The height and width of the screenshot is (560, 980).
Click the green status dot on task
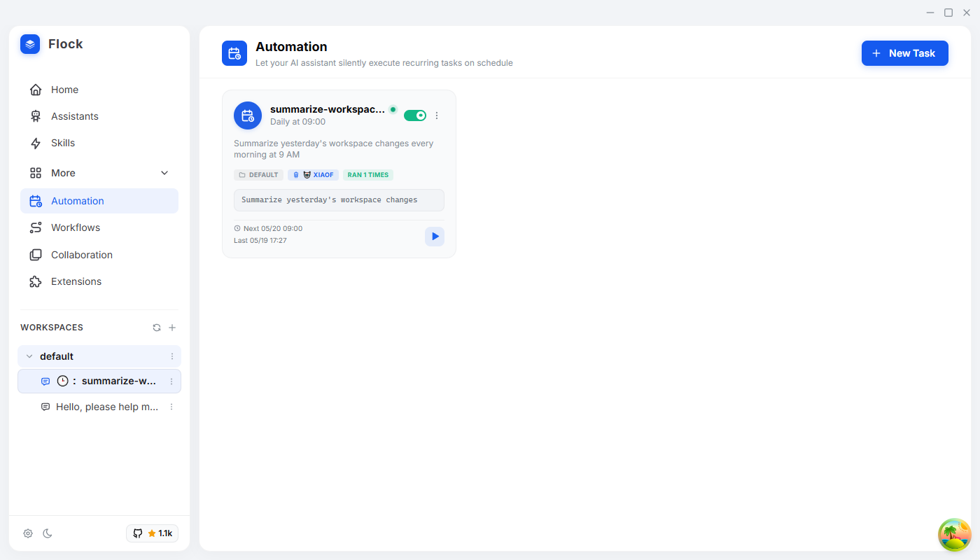point(393,109)
